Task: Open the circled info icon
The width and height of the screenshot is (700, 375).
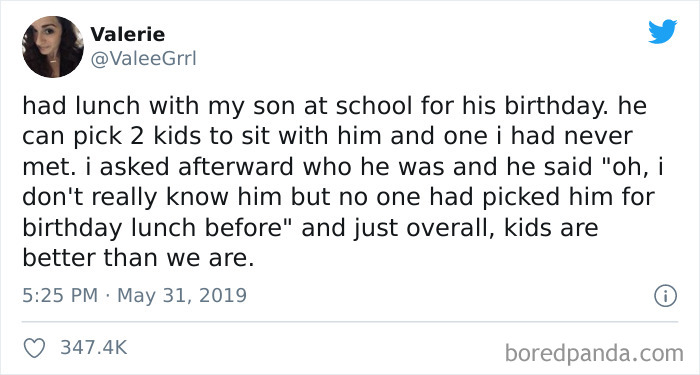Action: pos(665,296)
